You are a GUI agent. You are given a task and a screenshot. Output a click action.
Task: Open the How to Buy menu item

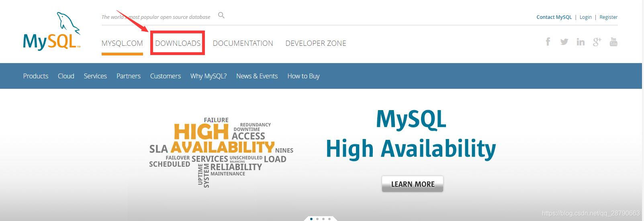point(303,76)
